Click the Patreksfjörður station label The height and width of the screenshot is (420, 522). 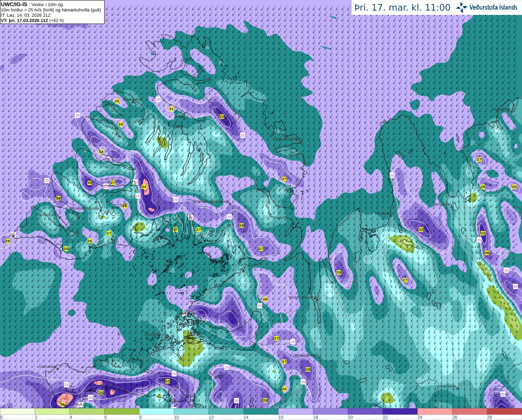click(x=47, y=214)
